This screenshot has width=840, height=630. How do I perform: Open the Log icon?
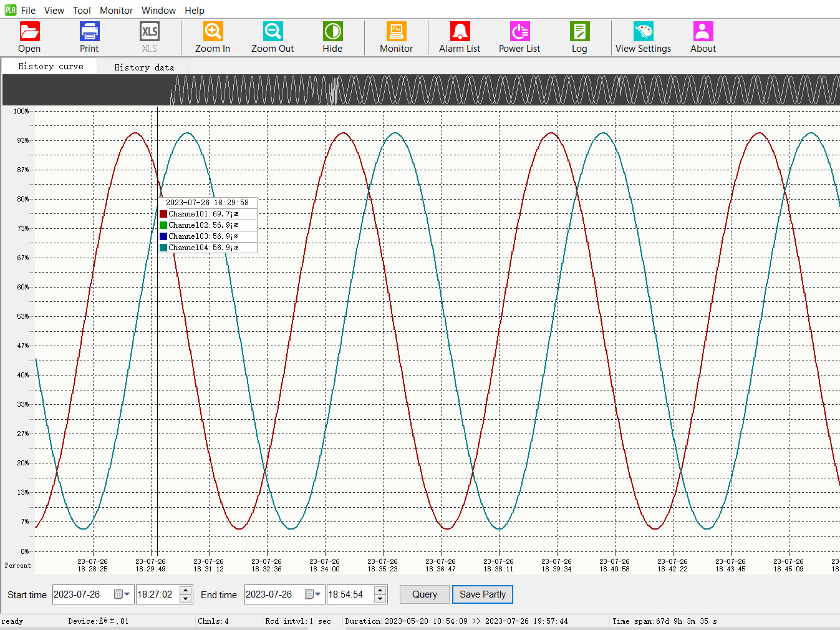click(579, 32)
